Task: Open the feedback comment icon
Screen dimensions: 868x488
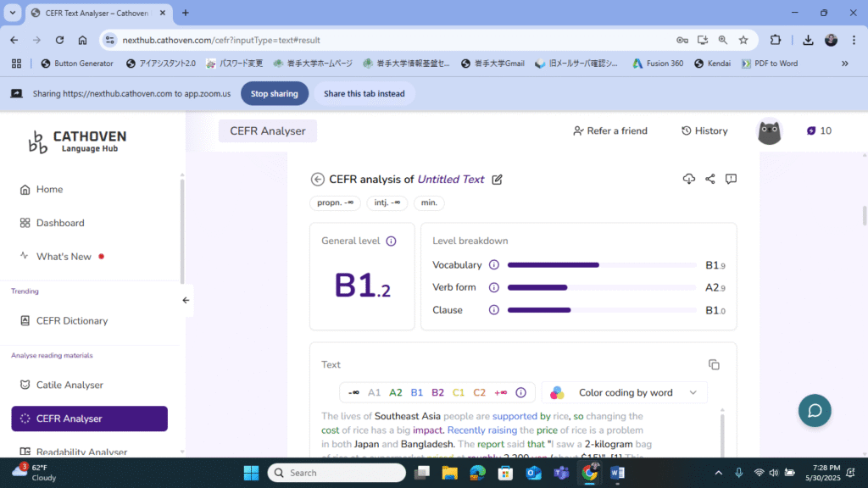Action: click(731, 179)
